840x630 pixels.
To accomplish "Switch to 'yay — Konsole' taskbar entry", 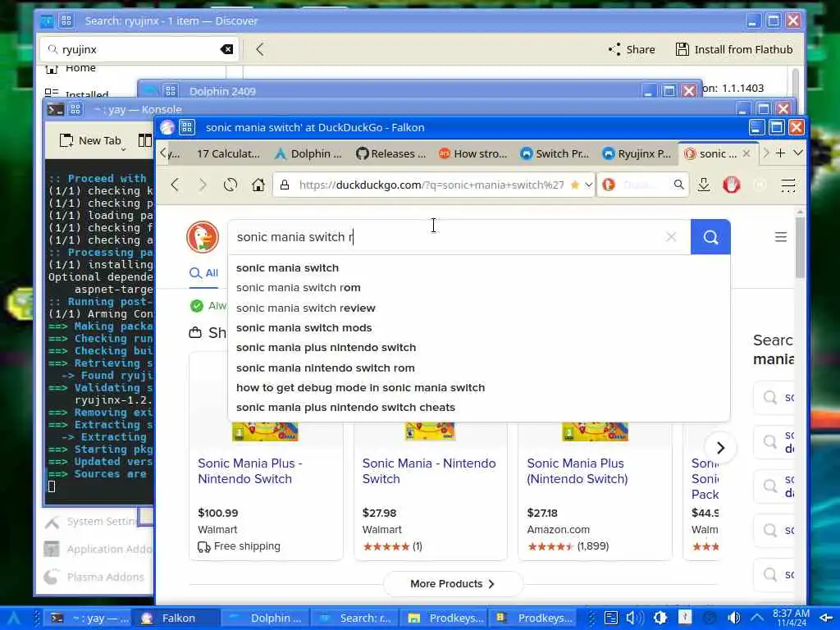I will (89, 618).
